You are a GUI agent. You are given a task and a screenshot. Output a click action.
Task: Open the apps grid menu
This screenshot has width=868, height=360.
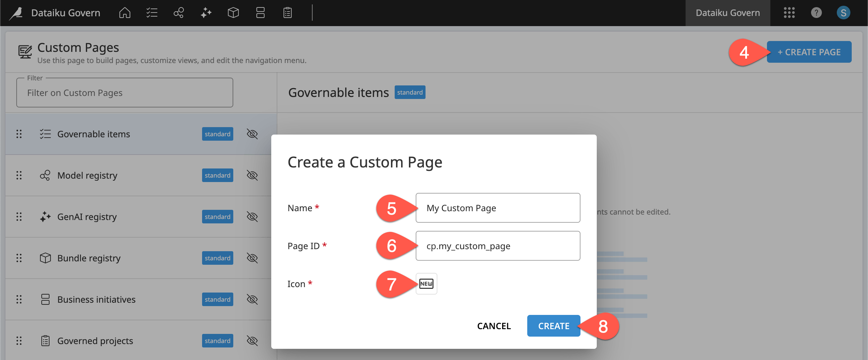(x=789, y=13)
